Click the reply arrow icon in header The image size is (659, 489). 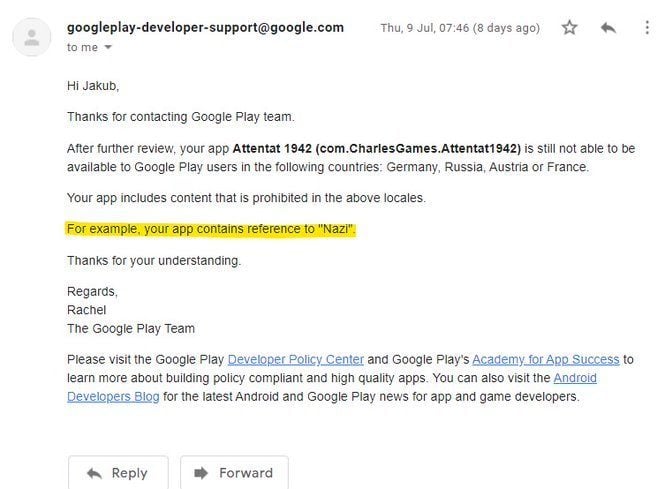click(608, 28)
